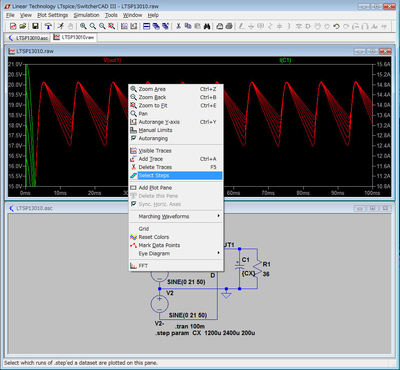Image resolution: width=400 pixels, height=370 pixels.
Task: Open the File menu
Action: [10, 15]
